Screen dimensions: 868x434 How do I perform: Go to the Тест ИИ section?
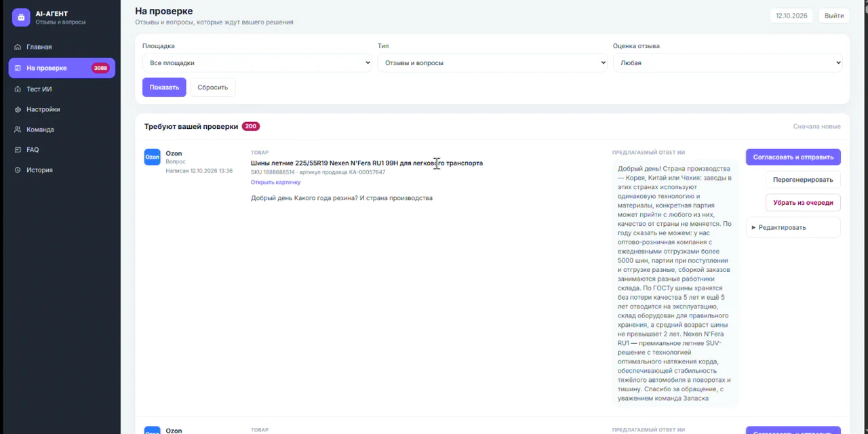(x=62, y=89)
